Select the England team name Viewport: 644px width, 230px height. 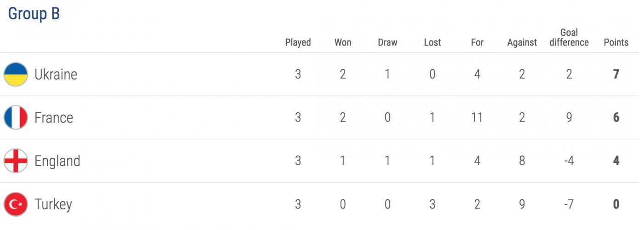(x=57, y=161)
